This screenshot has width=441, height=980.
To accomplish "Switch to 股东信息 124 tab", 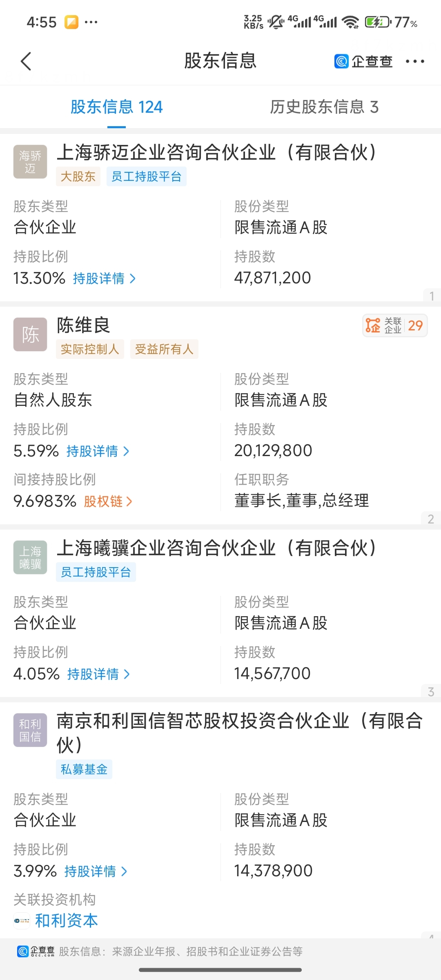I will [x=116, y=107].
